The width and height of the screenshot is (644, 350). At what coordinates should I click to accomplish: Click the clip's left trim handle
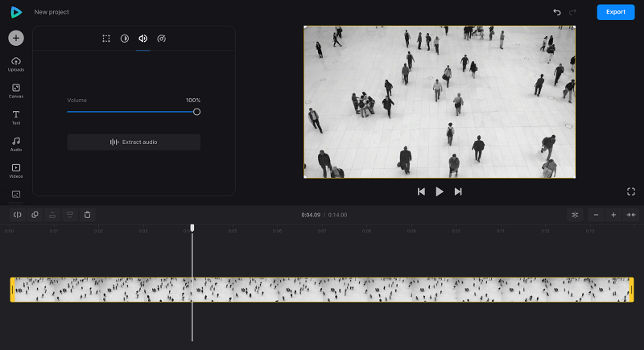(x=12, y=290)
